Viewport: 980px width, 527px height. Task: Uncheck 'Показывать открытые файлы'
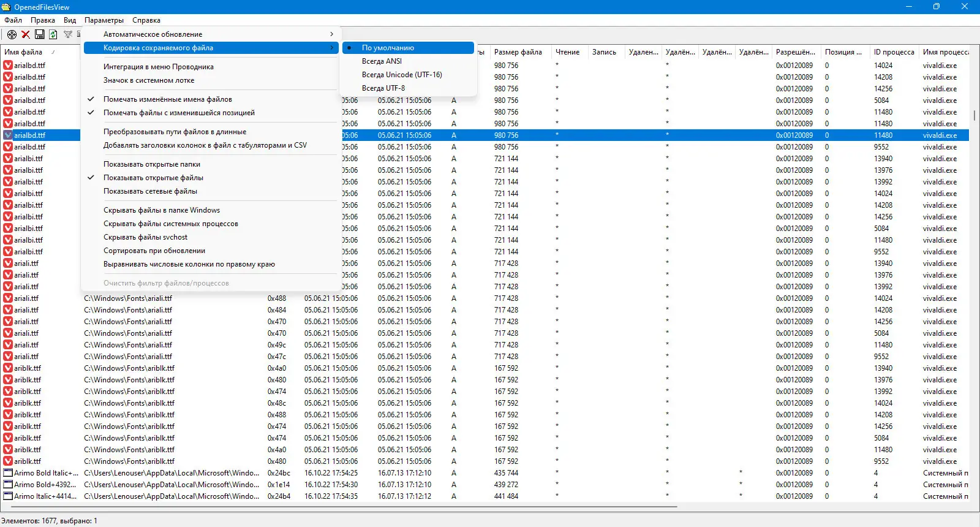(x=211, y=178)
